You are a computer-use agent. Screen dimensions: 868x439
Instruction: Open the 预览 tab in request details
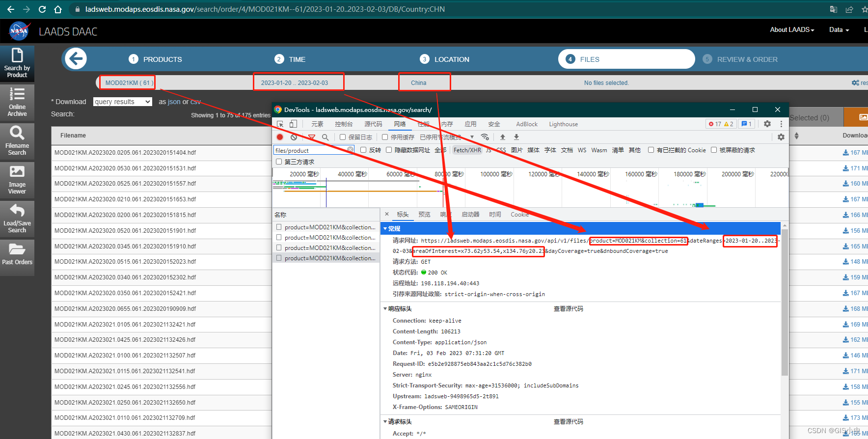coord(424,215)
